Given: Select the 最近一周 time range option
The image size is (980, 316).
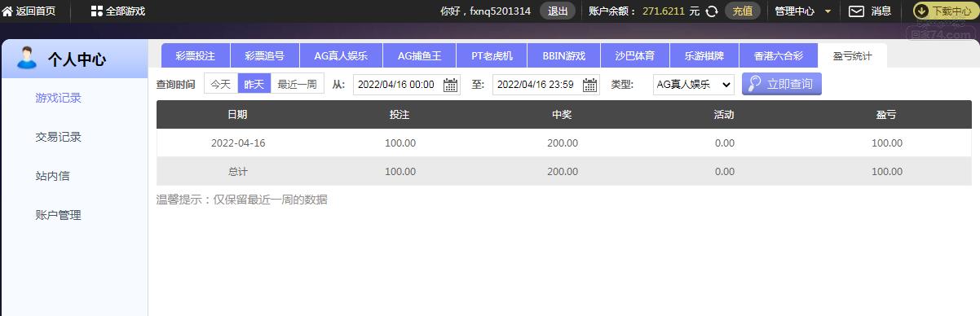Looking at the screenshot, I should (x=297, y=84).
